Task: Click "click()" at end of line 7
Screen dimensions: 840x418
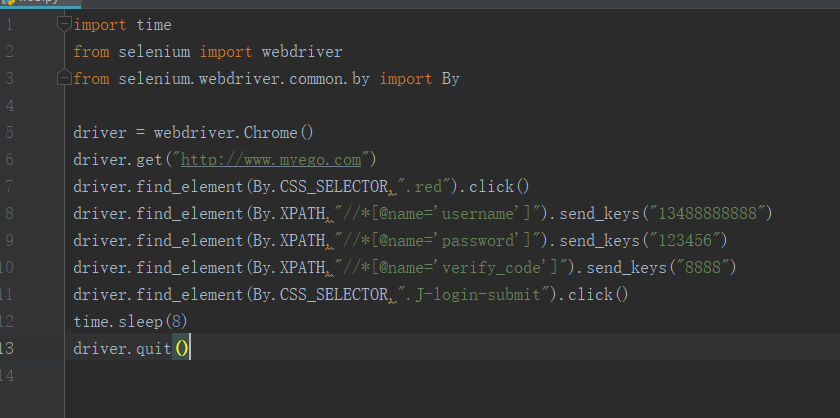Action: (500, 186)
